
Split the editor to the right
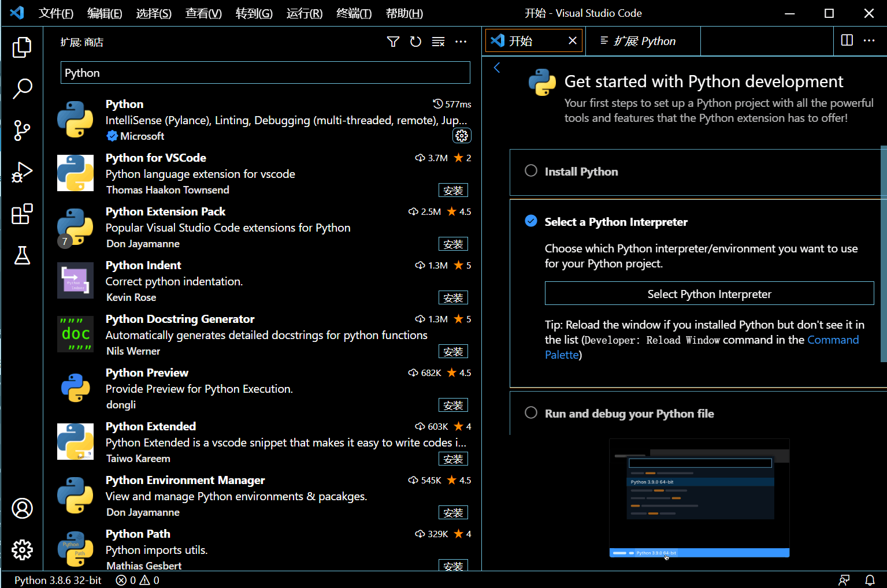[847, 40]
